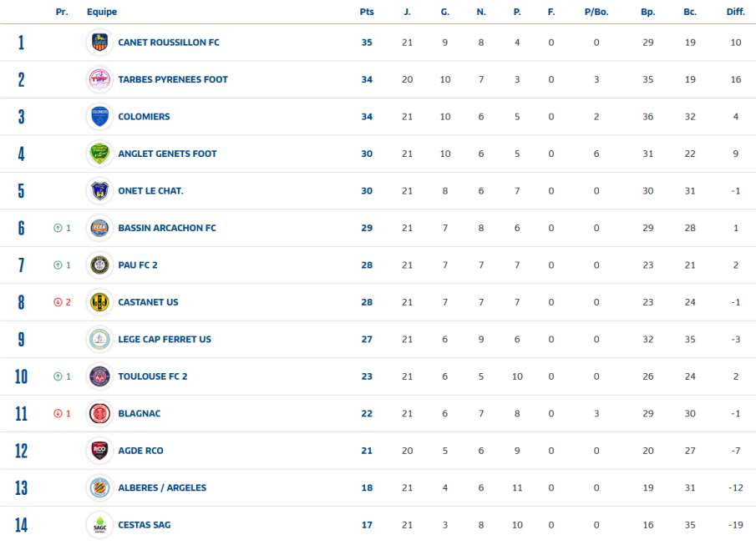Click the Bassin Arcachon FC logo

[x=99, y=228]
